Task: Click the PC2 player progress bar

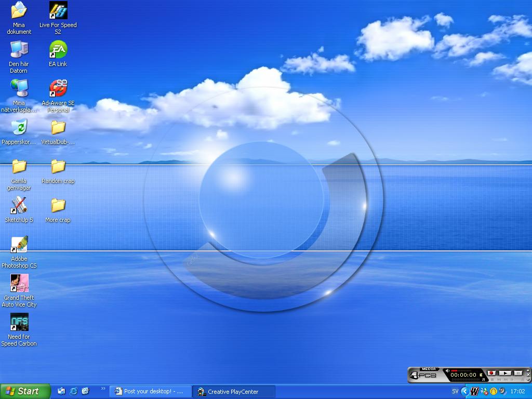Action: click(x=466, y=379)
